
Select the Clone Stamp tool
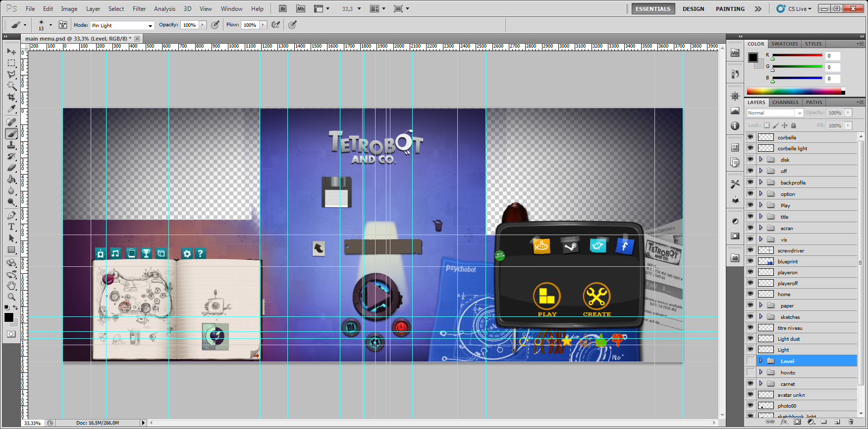[x=11, y=145]
